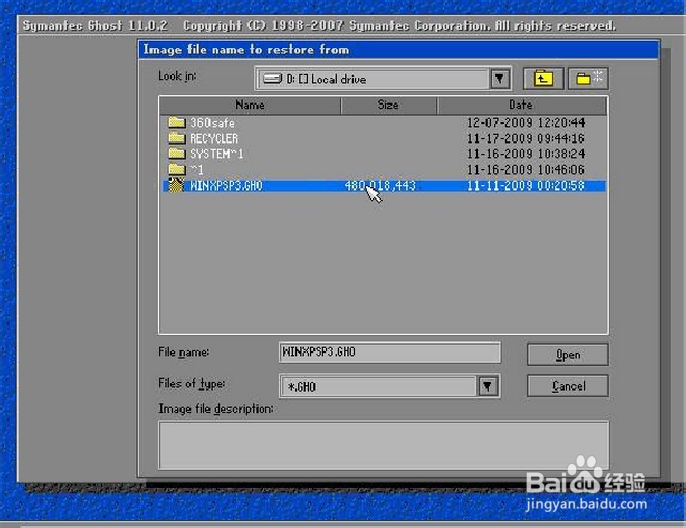This screenshot has width=686, height=528.
Task: Select the SYSTEM~1 folder name
Action: click(x=217, y=154)
